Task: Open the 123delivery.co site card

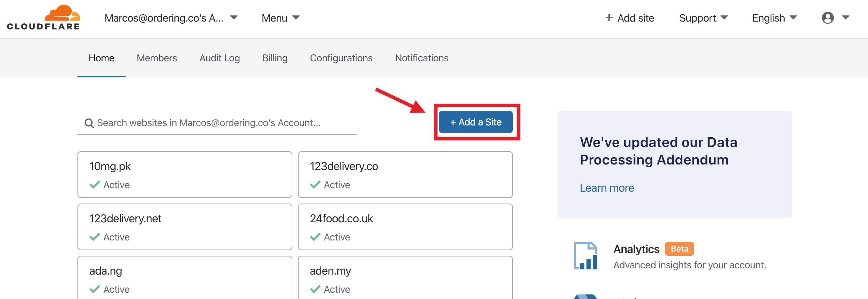Action: tap(405, 175)
